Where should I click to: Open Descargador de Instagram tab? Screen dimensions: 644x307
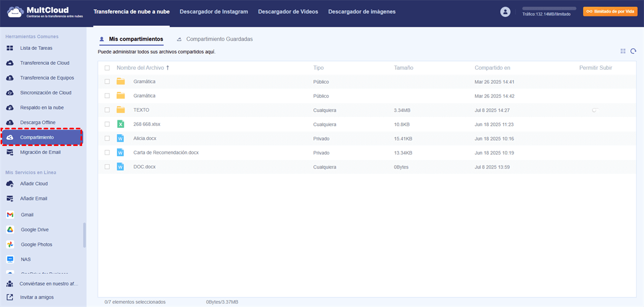[214, 12]
